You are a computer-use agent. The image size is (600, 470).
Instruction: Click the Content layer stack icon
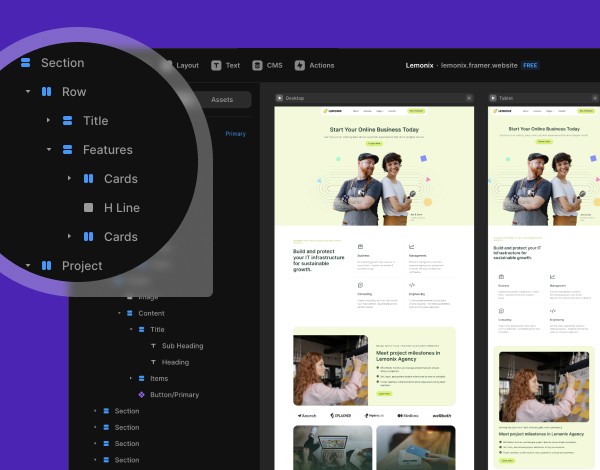pos(130,313)
